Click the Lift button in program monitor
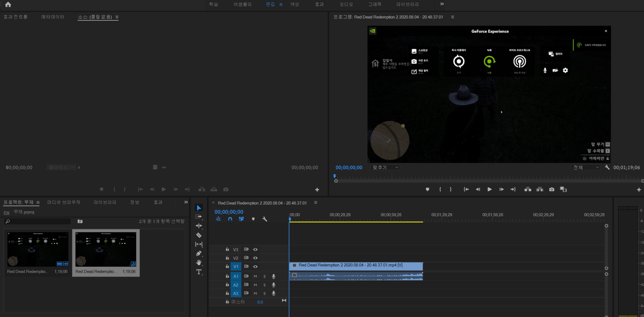Screen dimensions: 644x317 pyautogui.click(x=528, y=189)
